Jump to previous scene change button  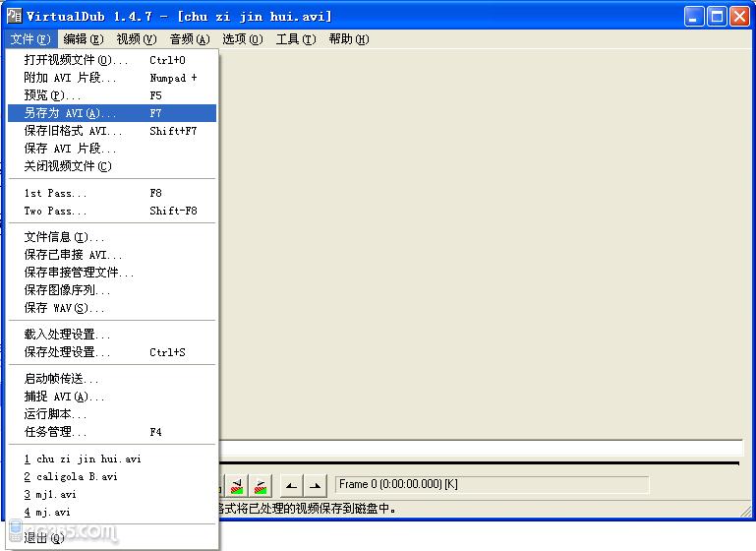coord(237,485)
